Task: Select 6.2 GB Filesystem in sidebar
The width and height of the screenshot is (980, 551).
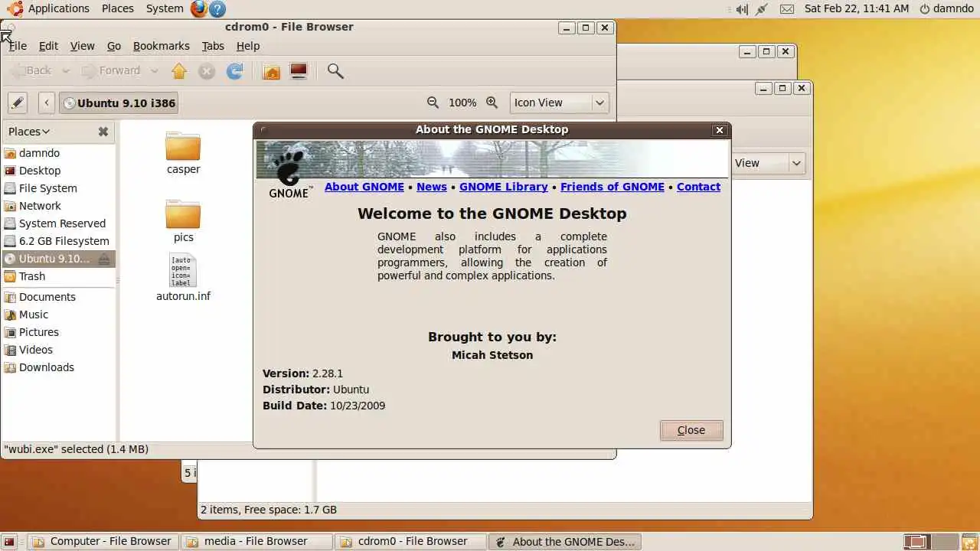Action: coord(58,241)
